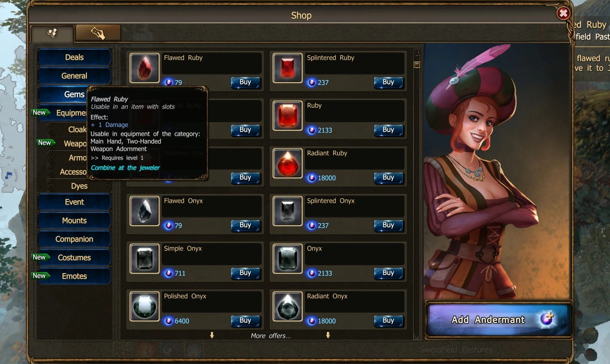Viewport: 610px width, 364px height.
Task: Click the Ruby gem icon
Action: coord(288,115)
